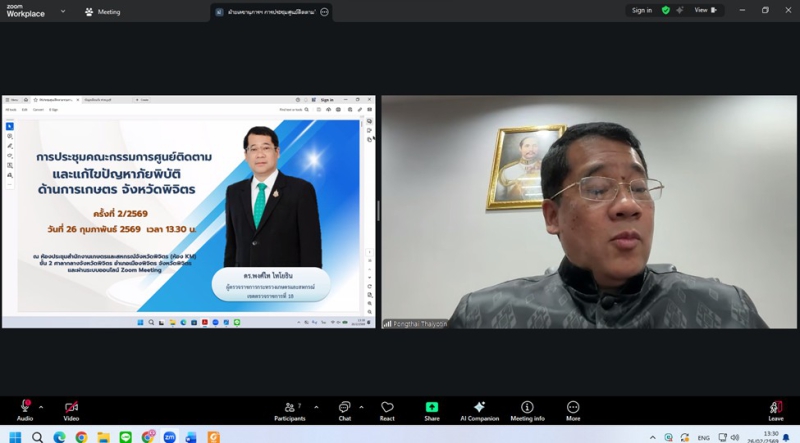Image resolution: width=800 pixels, height=443 pixels.
Task: Open the React emoji menu
Action: click(387, 408)
